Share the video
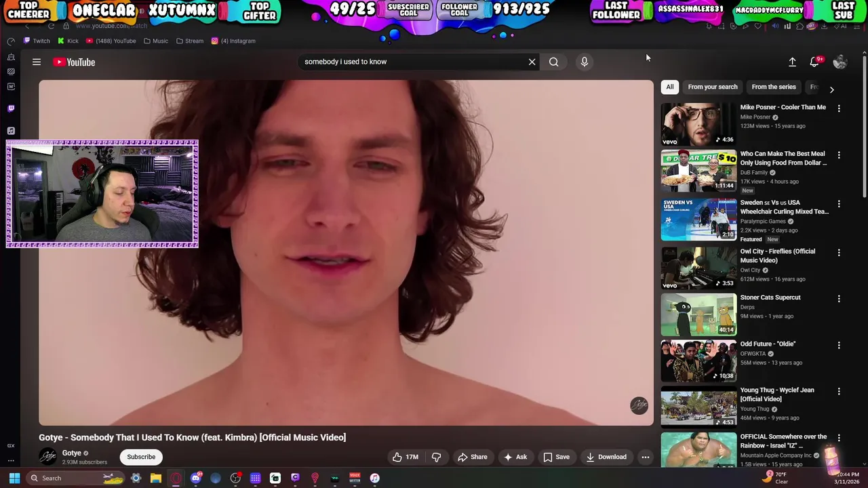Image resolution: width=868 pixels, height=488 pixels. pyautogui.click(x=473, y=457)
